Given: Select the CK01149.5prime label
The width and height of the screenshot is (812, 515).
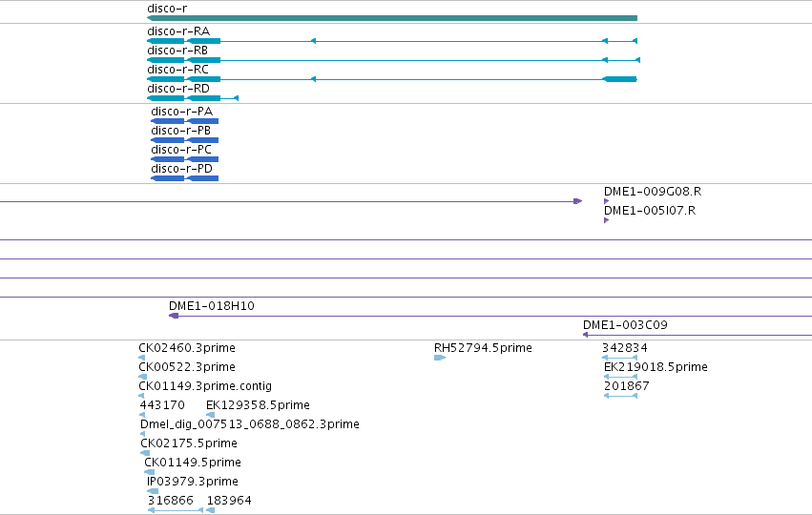Looking at the screenshot, I should point(193,463).
